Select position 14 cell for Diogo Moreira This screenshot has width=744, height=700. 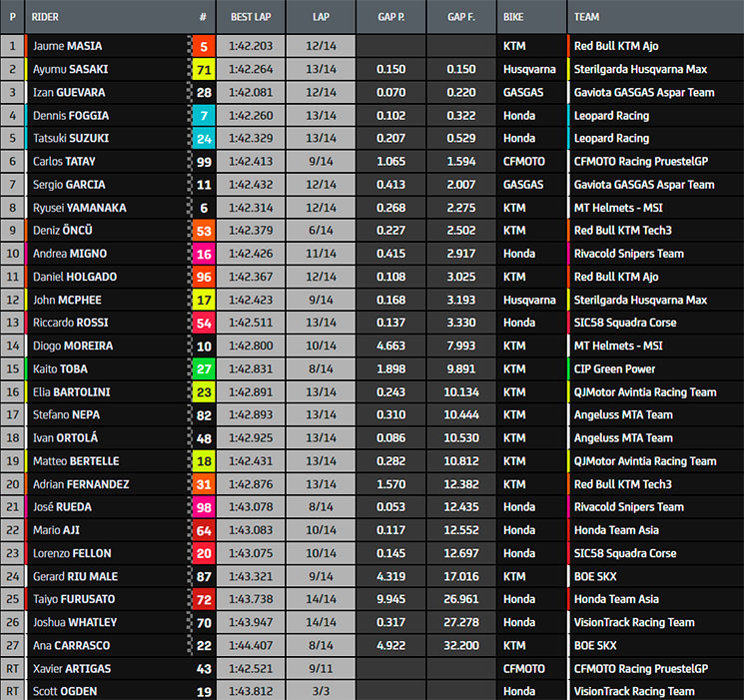(x=12, y=346)
